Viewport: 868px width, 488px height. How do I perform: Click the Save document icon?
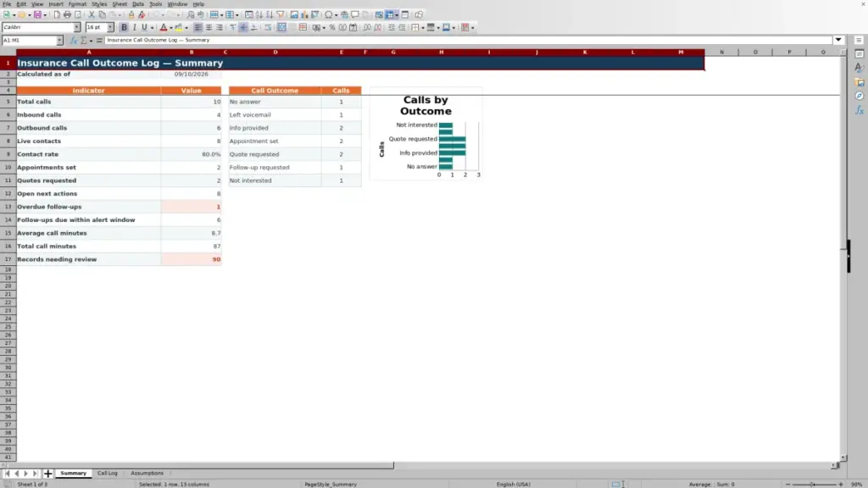click(37, 15)
